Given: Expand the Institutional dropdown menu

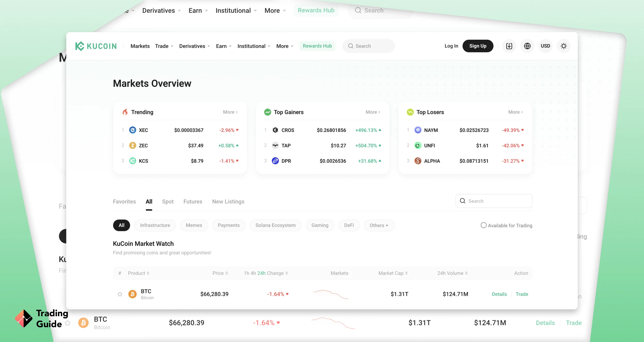Looking at the screenshot, I should (254, 46).
